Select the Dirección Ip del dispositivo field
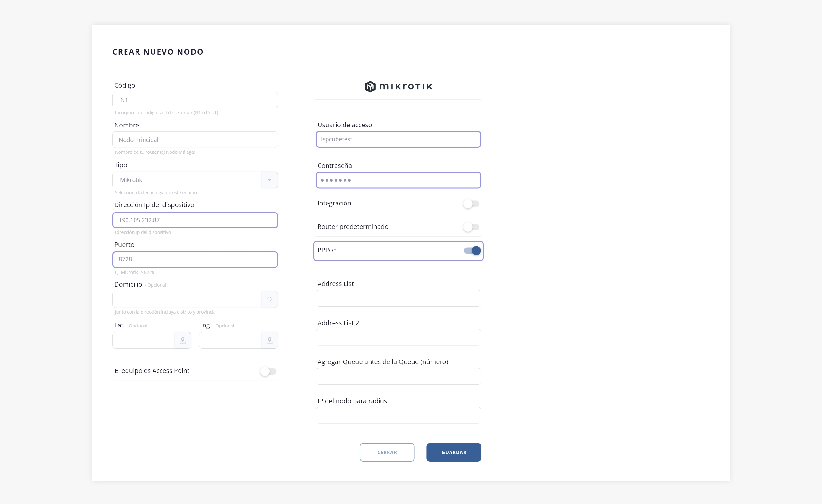The width and height of the screenshot is (822, 504). [195, 220]
